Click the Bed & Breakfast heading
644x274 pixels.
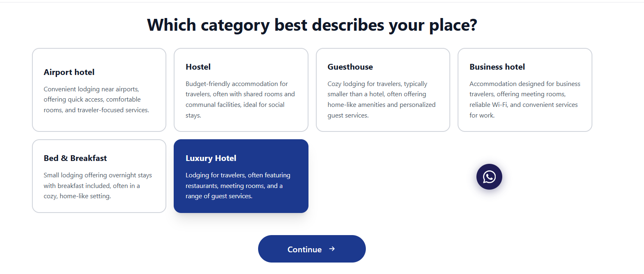(x=75, y=158)
